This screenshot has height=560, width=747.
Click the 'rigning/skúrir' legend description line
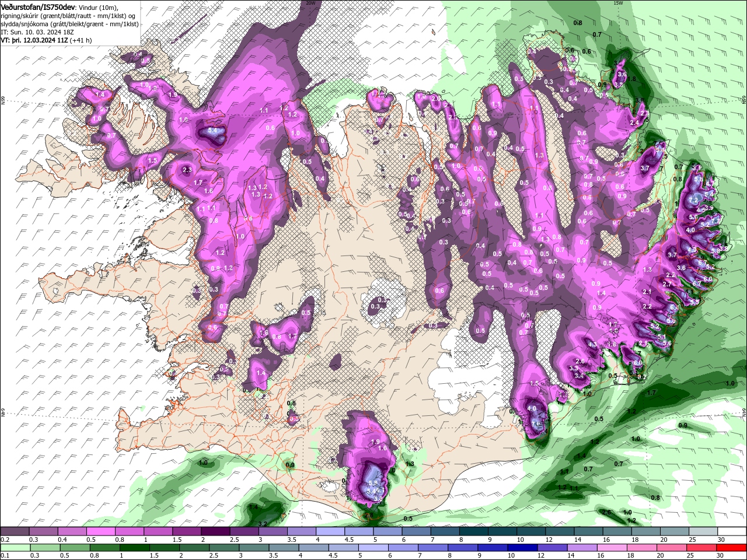click(x=69, y=15)
